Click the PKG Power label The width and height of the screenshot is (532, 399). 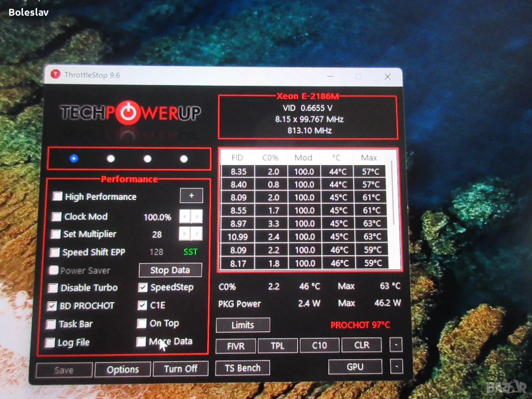coord(240,304)
